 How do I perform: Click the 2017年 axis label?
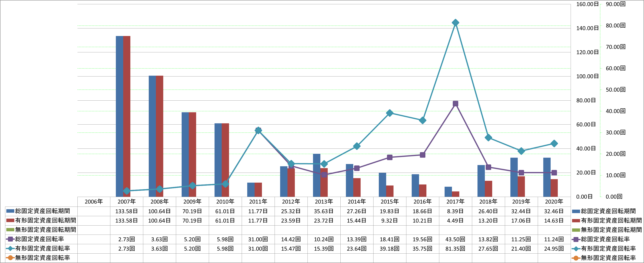click(x=455, y=202)
